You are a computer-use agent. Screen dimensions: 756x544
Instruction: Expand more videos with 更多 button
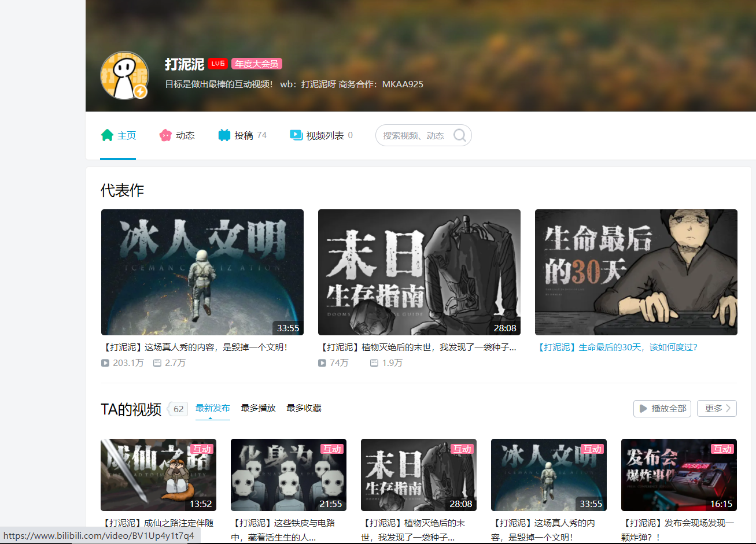click(x=717, y=408)
